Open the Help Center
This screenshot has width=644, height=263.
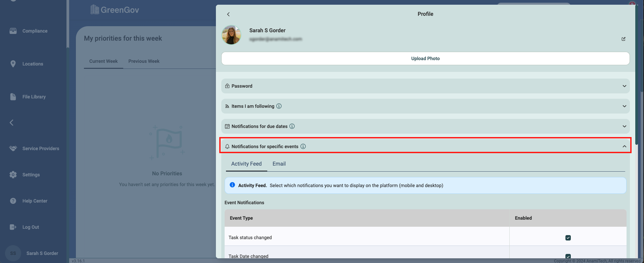click(x=35, y=201)
